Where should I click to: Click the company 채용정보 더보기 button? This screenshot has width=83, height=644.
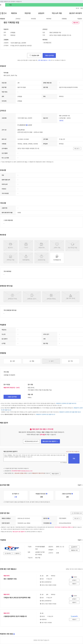(x=74, y=550)
